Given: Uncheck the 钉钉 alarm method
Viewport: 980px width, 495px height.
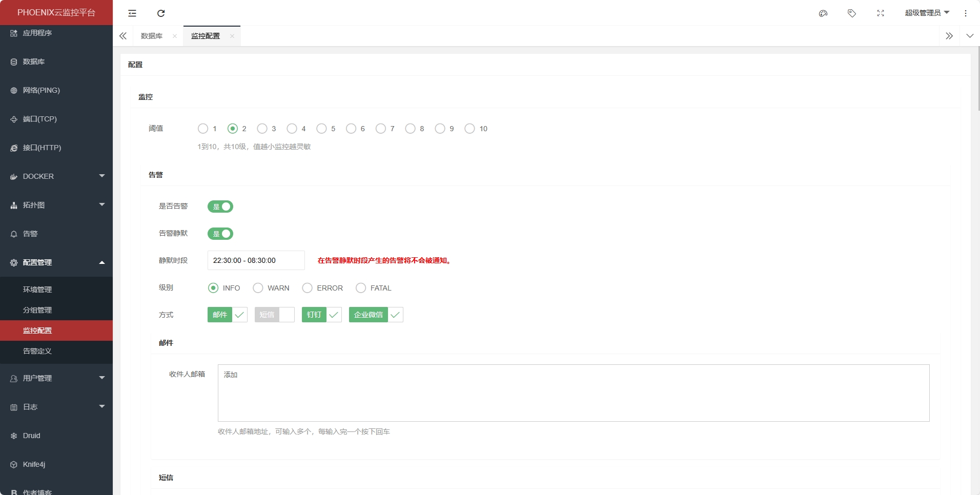Looking at the screenshot, I should point(322,315).
